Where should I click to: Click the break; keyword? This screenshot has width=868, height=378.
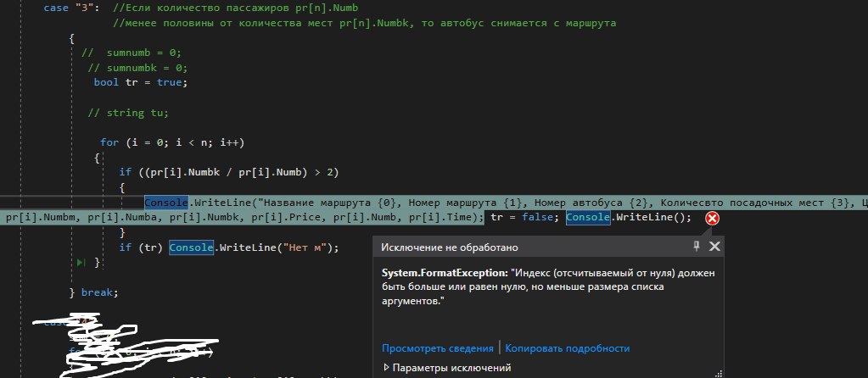click(99, 292)
